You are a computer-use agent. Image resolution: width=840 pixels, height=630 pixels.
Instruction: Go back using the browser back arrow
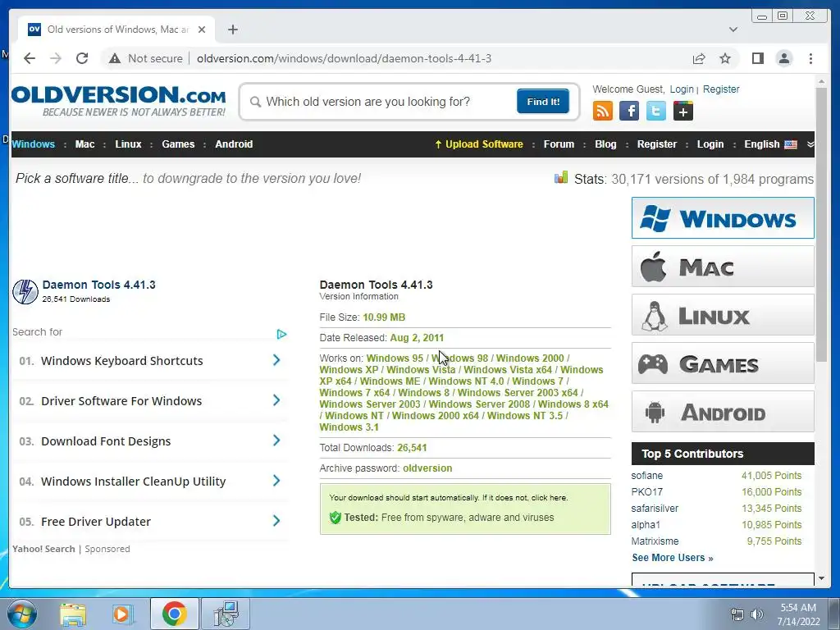pyautogui.click(x=30, y=58)
